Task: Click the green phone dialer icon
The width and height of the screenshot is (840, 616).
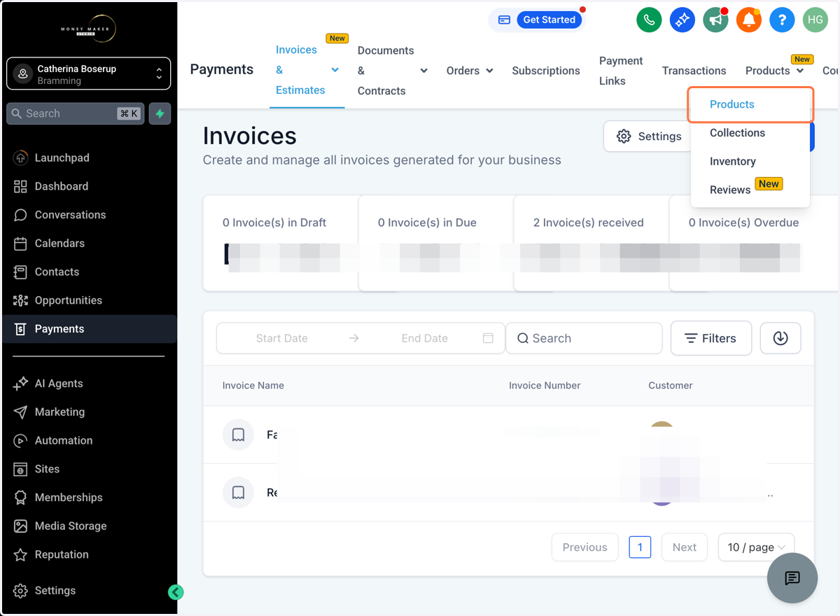Action: click(649, 20)
